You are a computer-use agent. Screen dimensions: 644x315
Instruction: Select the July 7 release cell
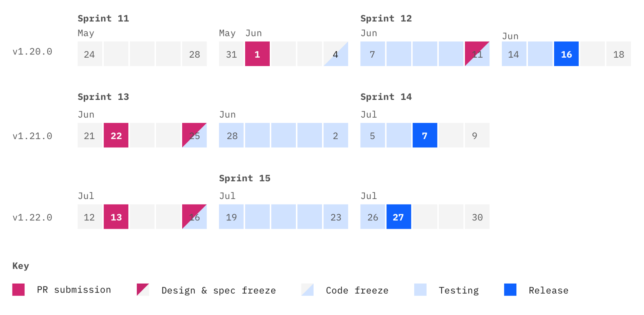point(425,135)
